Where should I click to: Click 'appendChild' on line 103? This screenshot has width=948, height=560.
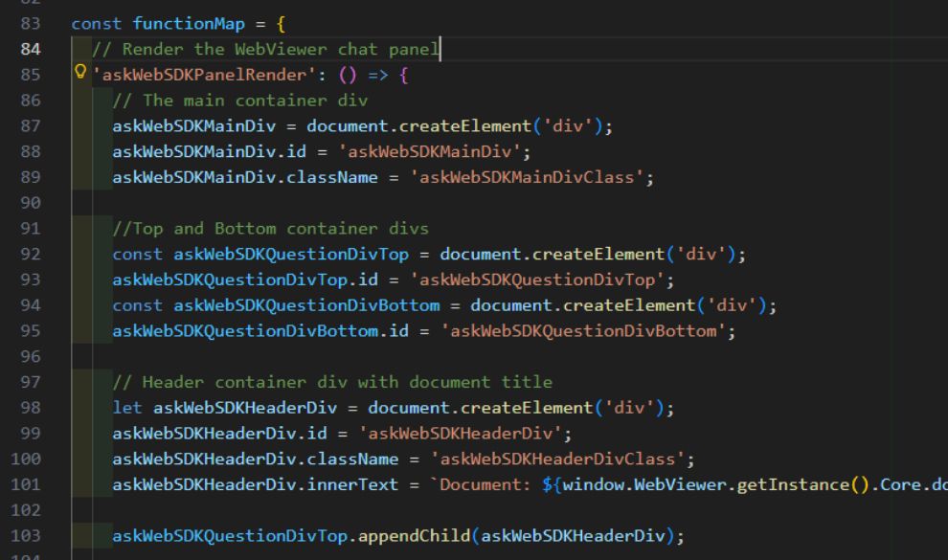[x=414, y=536]
